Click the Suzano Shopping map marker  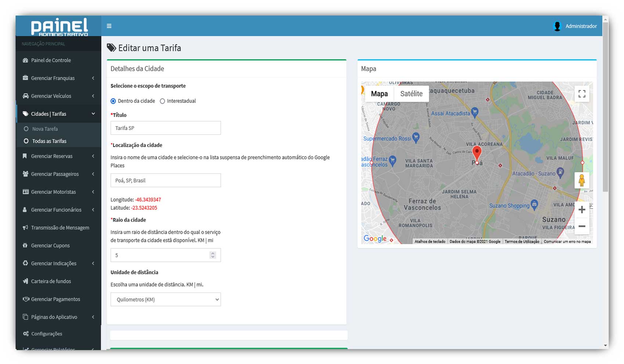point(534,205)
